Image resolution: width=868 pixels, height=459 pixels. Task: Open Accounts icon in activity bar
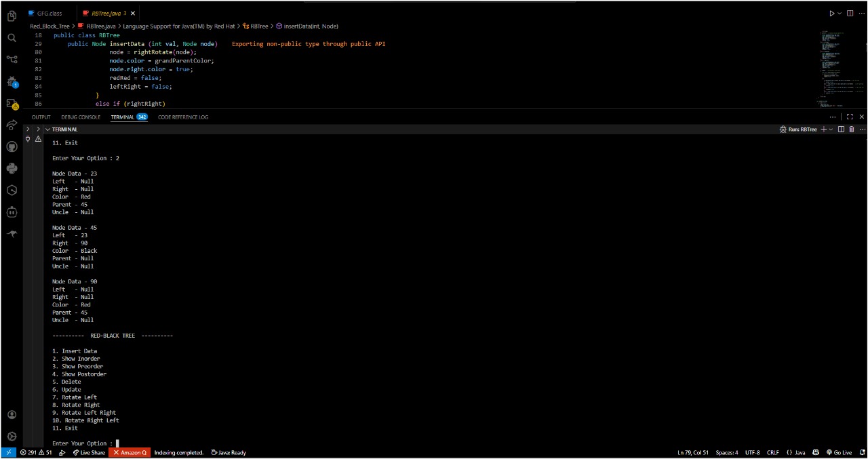tap(12, 414)
